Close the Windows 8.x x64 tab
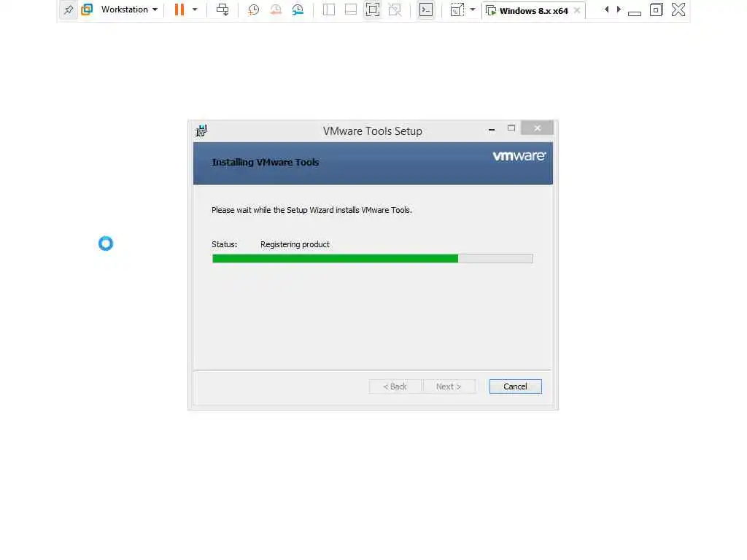Image resolution: width=747 pixels, height=560 pixels. point(577,10)
